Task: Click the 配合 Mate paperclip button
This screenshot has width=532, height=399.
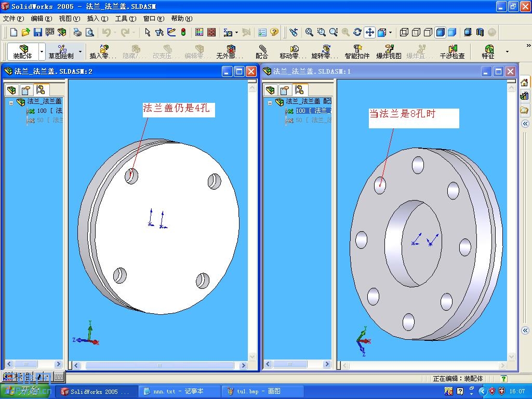Action: [262, 51]
